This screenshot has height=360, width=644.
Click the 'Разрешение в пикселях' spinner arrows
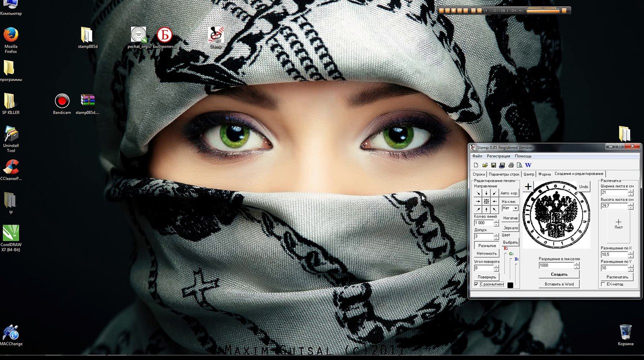tap(577, 265)
